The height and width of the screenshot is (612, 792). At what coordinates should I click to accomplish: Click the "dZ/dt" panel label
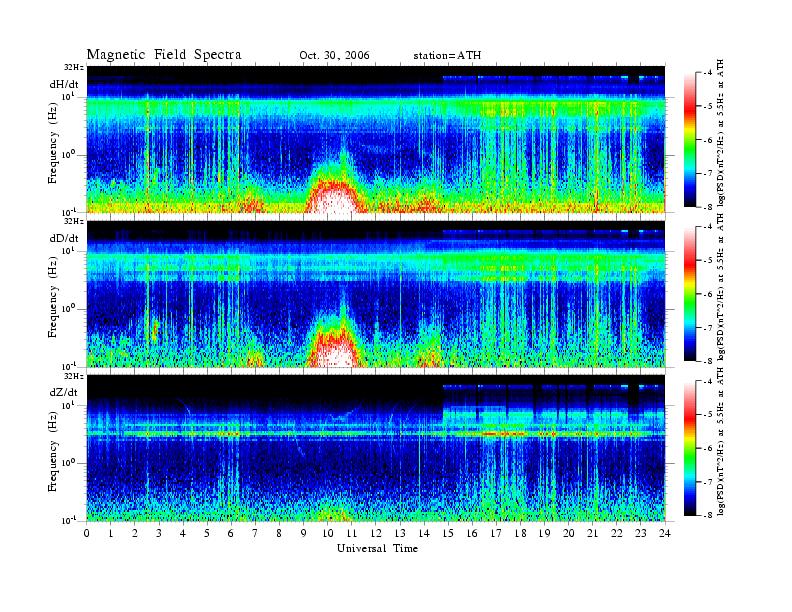[x=64, y=392]
